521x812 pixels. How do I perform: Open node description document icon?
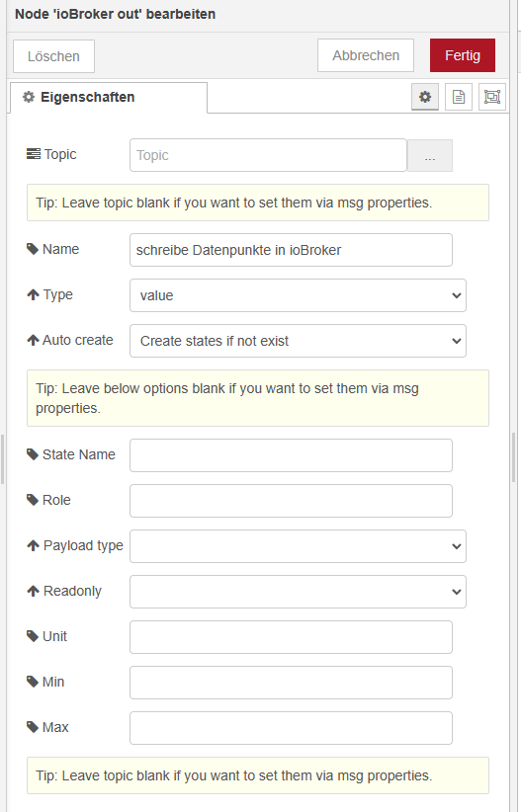click(459, 97)
